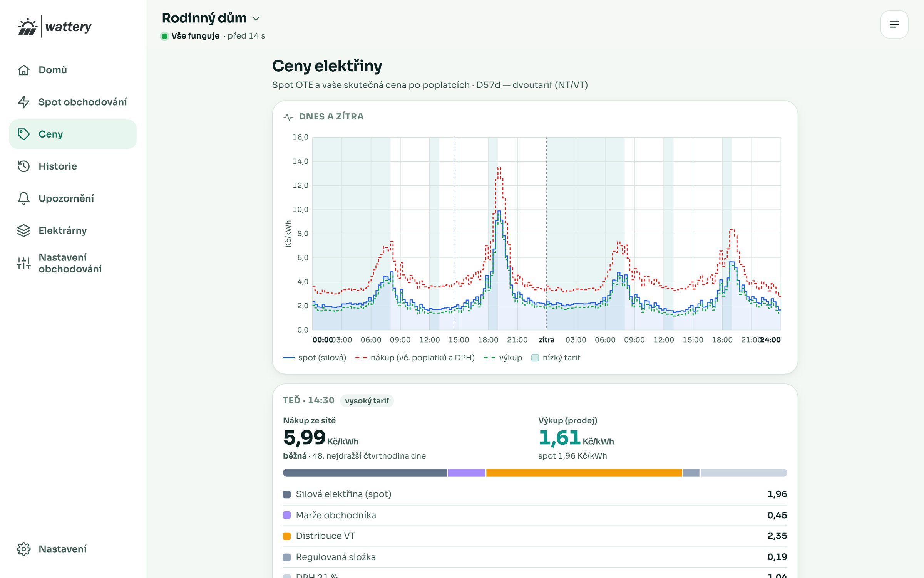The image size is (924, 578).
Task: Click the Nastavení obchodování sliders icon
Action: click(x=24, y=263)
